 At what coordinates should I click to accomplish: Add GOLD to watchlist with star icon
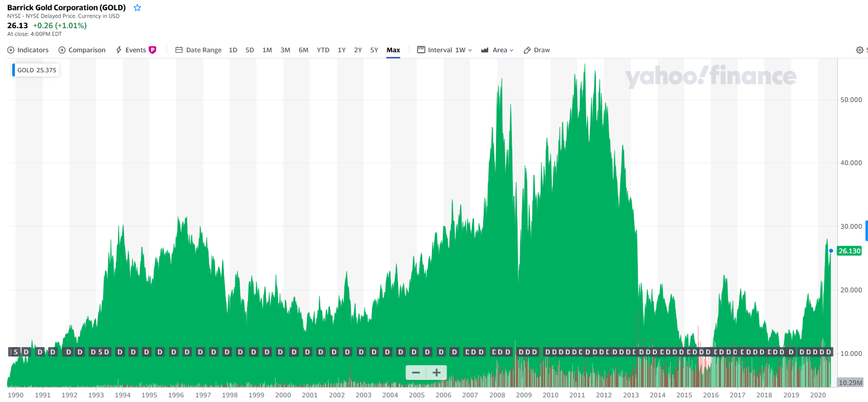(137, 8)
